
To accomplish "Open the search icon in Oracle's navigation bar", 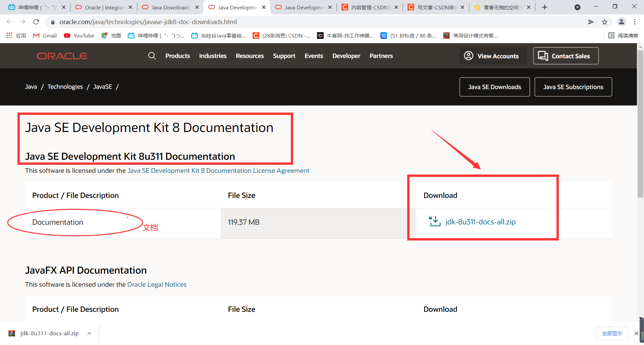I will click(x=152, y=56).
